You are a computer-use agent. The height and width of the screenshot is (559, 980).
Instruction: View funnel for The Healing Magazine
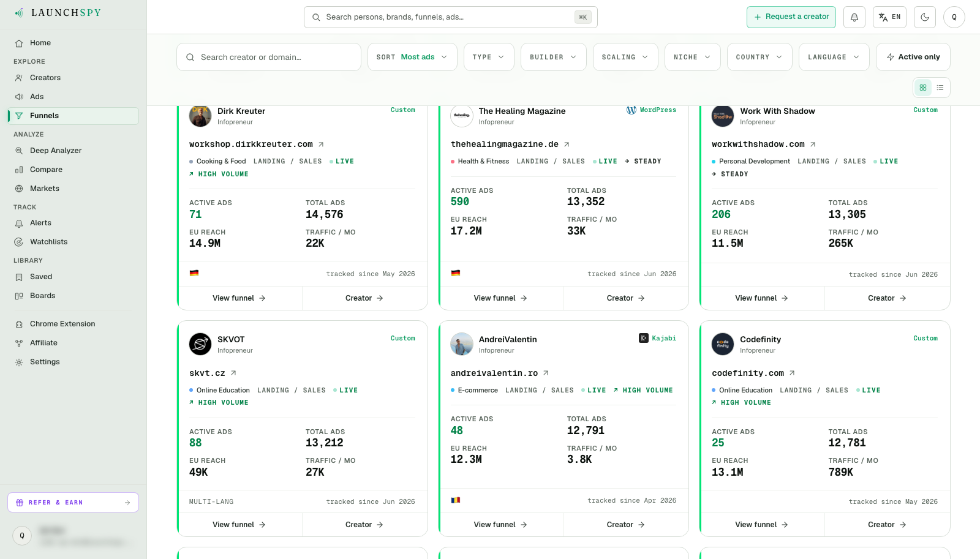click(x=500, y=298)
